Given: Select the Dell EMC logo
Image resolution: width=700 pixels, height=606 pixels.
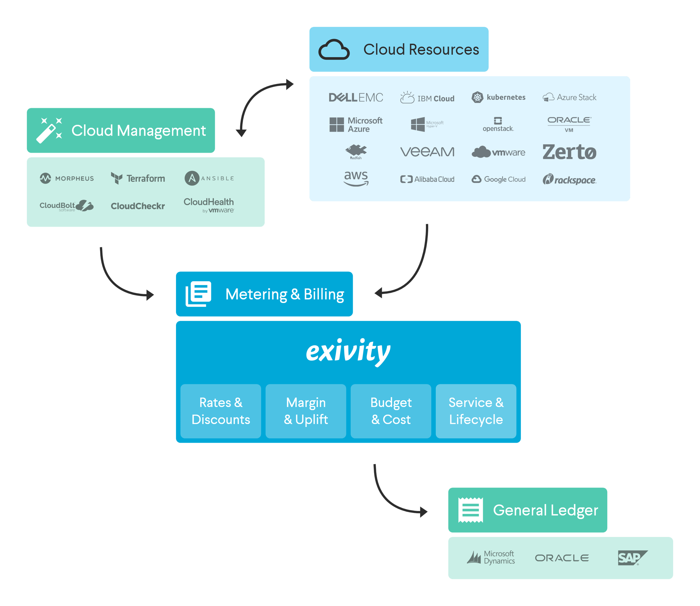Looking at the screenshot, I should 356,97.
